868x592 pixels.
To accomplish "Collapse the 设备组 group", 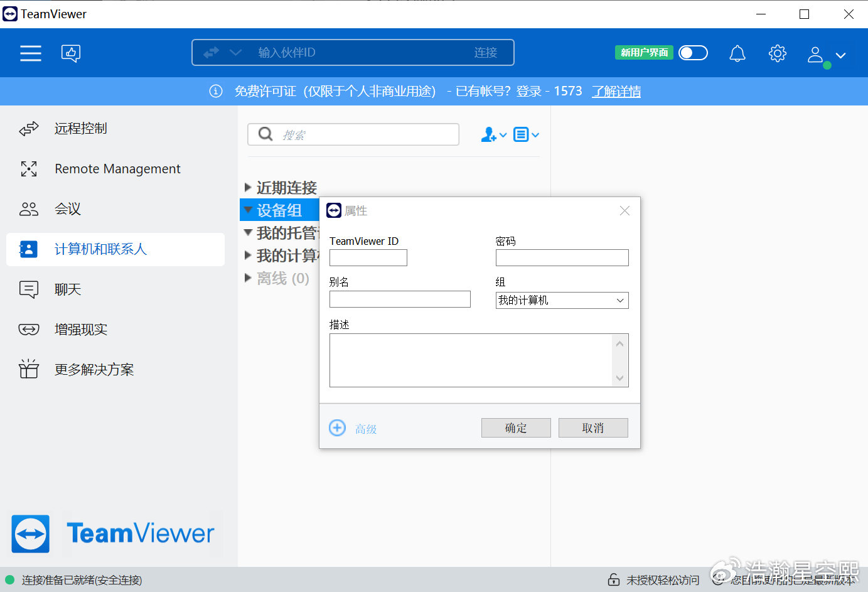I will [248, 210].
